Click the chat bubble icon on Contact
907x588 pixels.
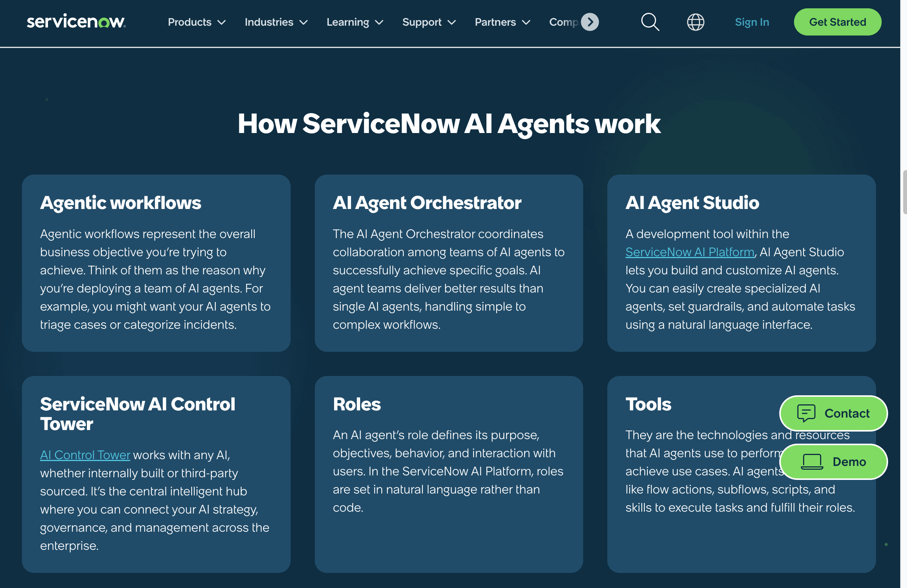[806, 413]
